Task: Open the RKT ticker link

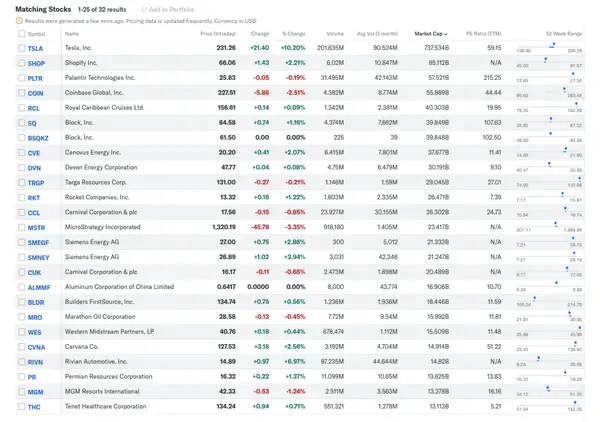Action: tap(34, 198)
